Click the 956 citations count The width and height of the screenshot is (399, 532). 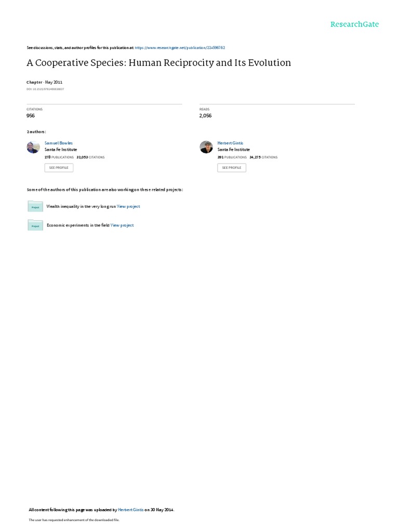click(31, 116)
